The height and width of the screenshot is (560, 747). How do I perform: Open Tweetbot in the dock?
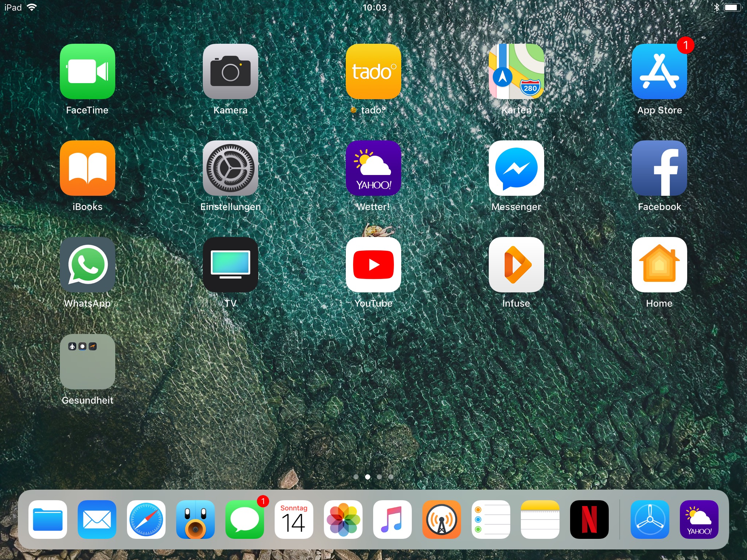(196, 520)
